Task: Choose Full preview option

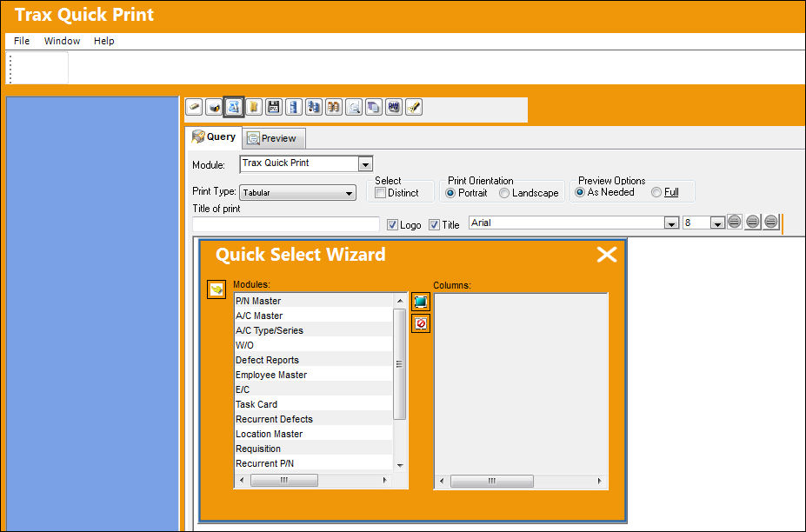Action: (656, 192)
